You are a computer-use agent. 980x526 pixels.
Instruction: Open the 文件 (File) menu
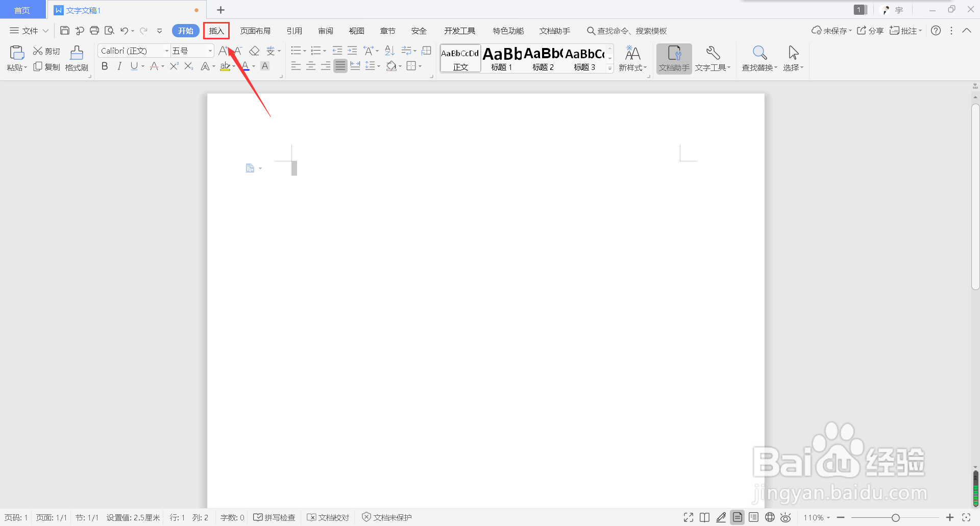click(x=29, y=31)
